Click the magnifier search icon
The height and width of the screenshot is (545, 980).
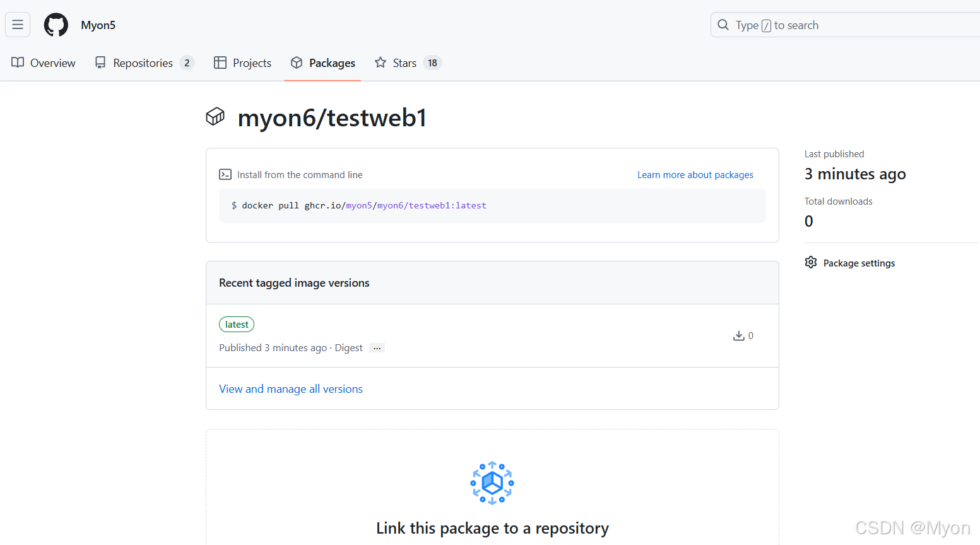point(723,25)
